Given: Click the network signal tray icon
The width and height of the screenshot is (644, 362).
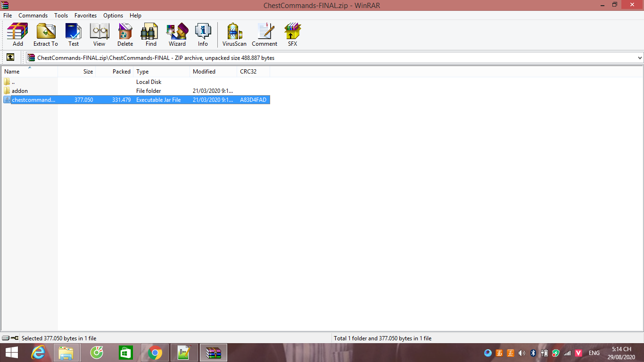Looking at the screenshot, I should click(567, 353).
